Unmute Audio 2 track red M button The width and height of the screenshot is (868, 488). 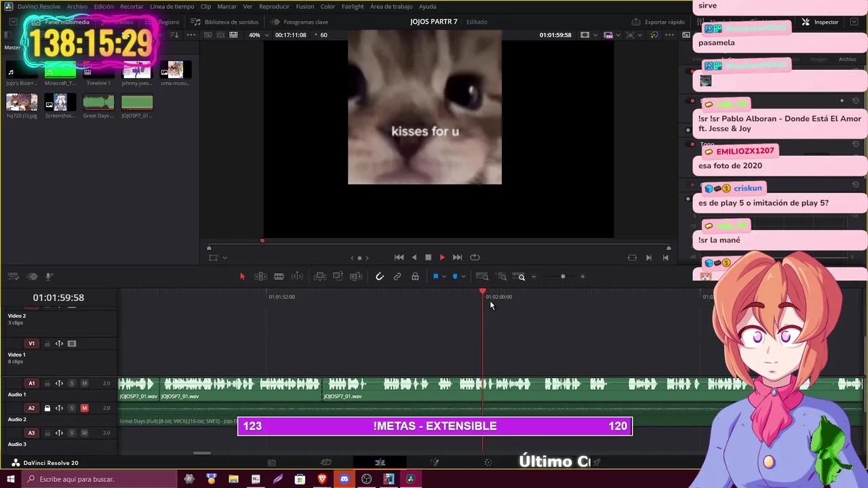click(x=84, y=408)
